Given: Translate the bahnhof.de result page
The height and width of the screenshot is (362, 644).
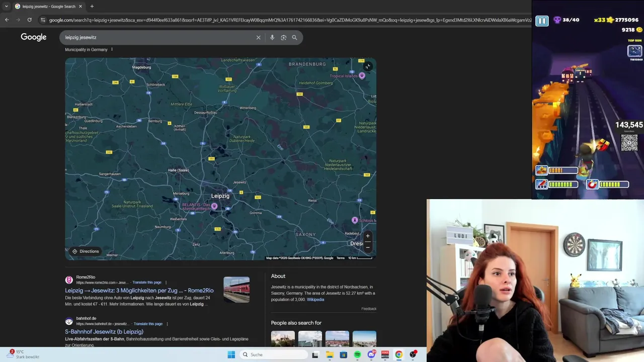Looking at the screenshot, I should coord(148,324).
